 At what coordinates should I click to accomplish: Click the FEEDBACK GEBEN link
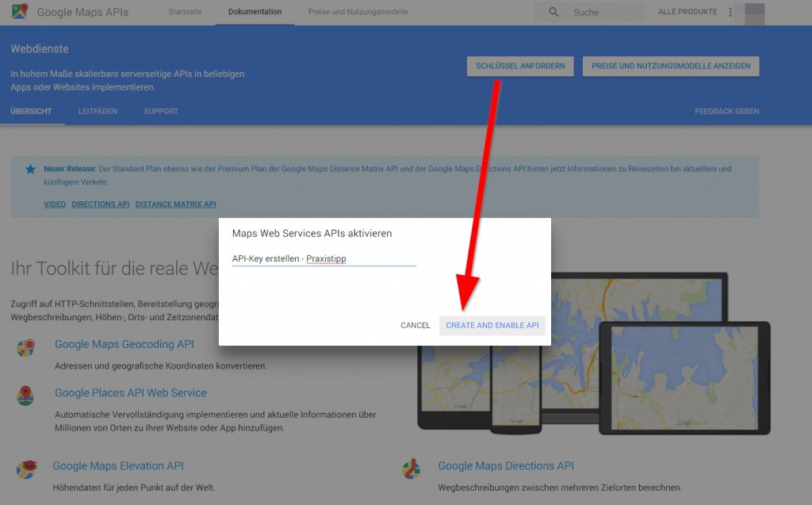pos(726,111)
